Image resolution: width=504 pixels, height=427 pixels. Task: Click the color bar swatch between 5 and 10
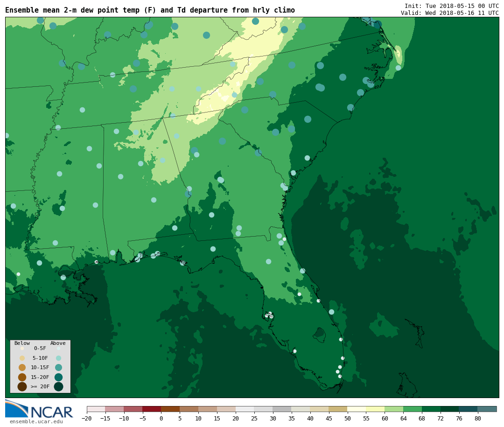(189, 409)
